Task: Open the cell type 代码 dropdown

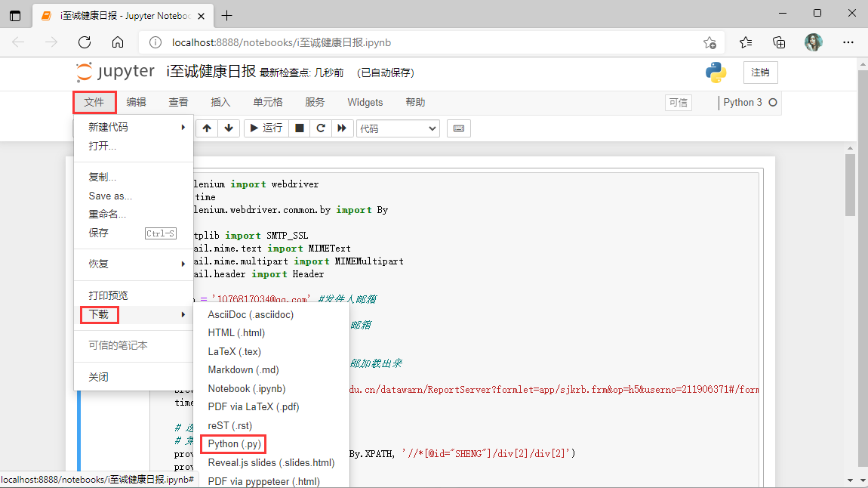Action: (x=398, y=128)
